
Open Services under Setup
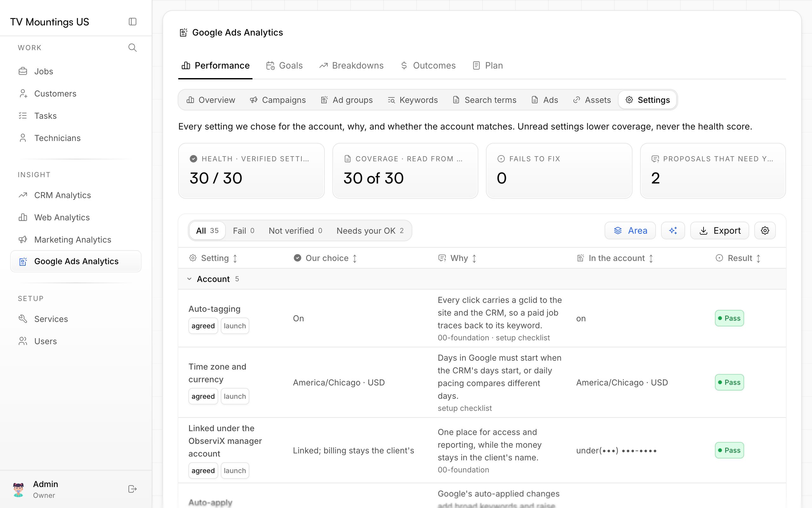click(x=76, y=319)
